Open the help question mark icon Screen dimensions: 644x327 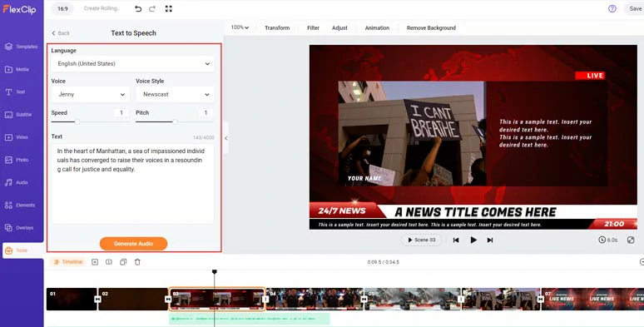612,8
